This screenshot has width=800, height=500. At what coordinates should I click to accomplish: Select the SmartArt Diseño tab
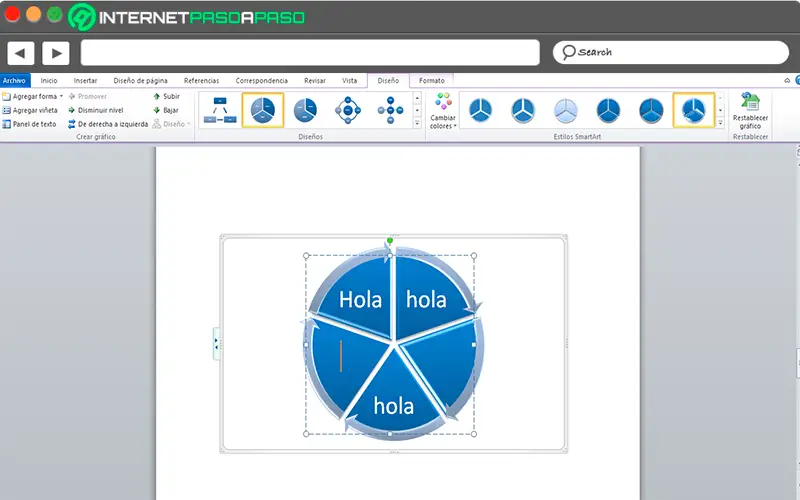(388, 81)
